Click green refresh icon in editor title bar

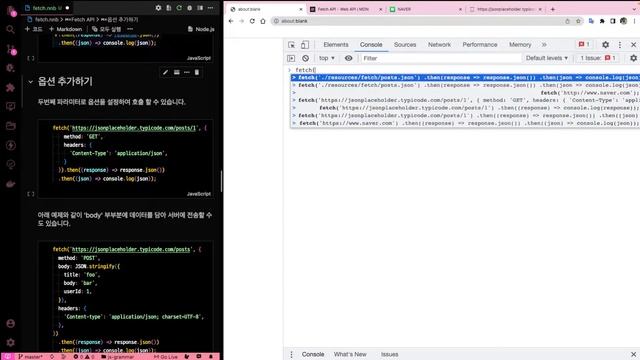(x=179, y=8)
